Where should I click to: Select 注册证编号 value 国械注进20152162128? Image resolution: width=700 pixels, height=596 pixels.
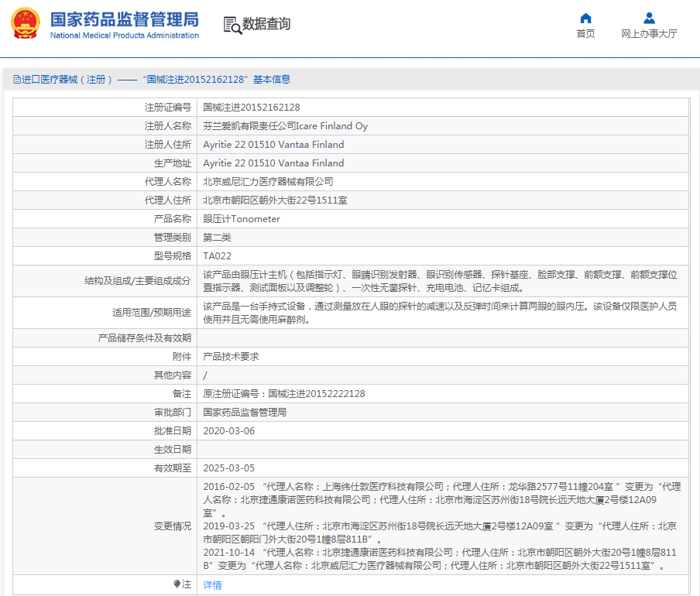[x=252, y=108]
